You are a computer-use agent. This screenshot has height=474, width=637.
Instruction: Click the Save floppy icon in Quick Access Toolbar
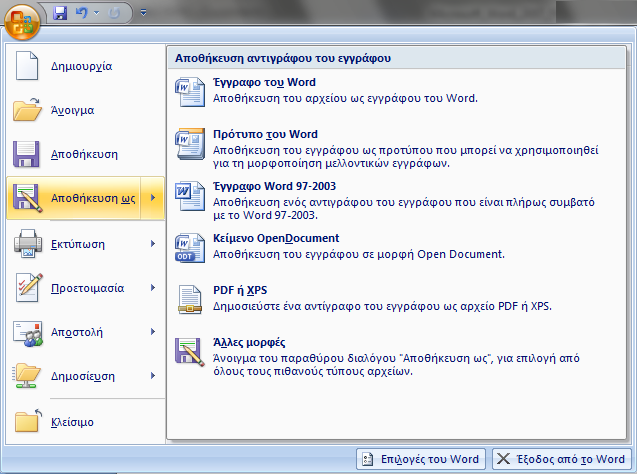point(60,13)
